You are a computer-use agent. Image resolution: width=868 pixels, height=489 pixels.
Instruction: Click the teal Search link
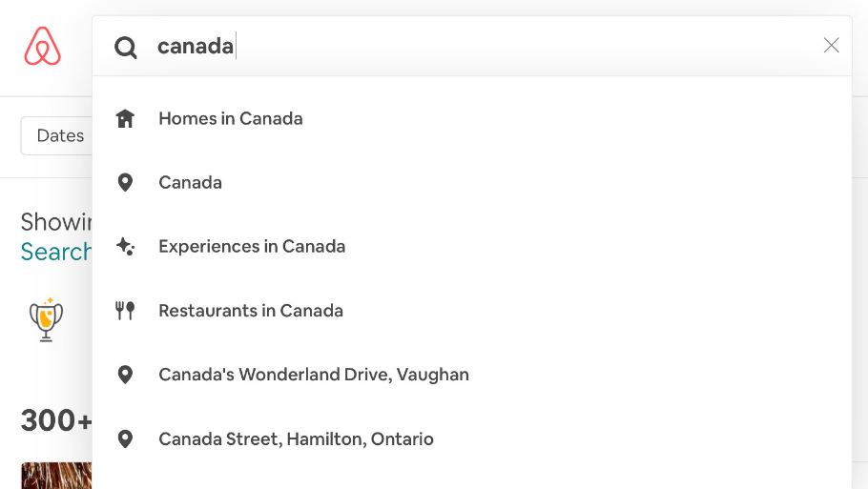coord(56,252)
